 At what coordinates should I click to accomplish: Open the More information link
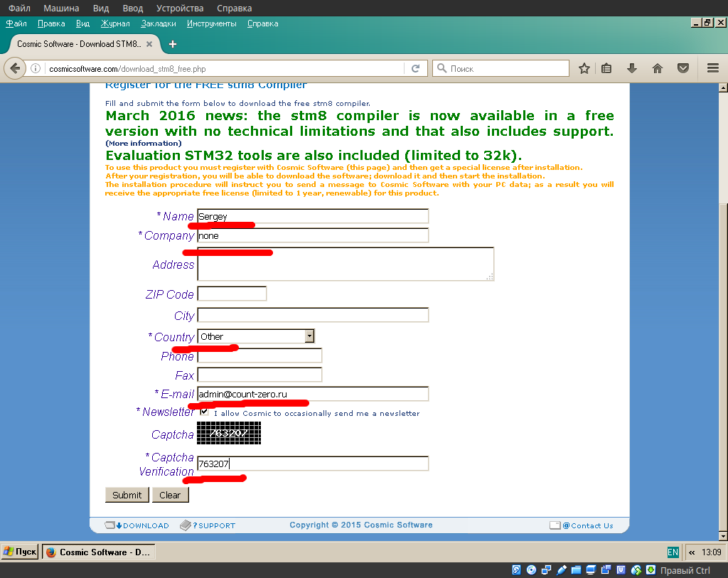click(144, 144)
